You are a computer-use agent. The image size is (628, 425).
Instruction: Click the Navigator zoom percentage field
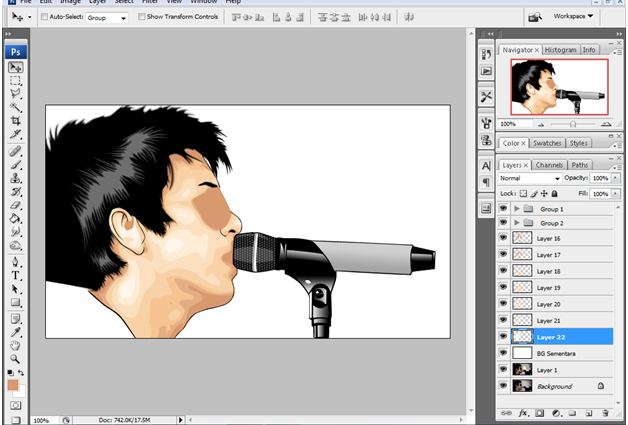pyautogui.click(x=515, y=124)
